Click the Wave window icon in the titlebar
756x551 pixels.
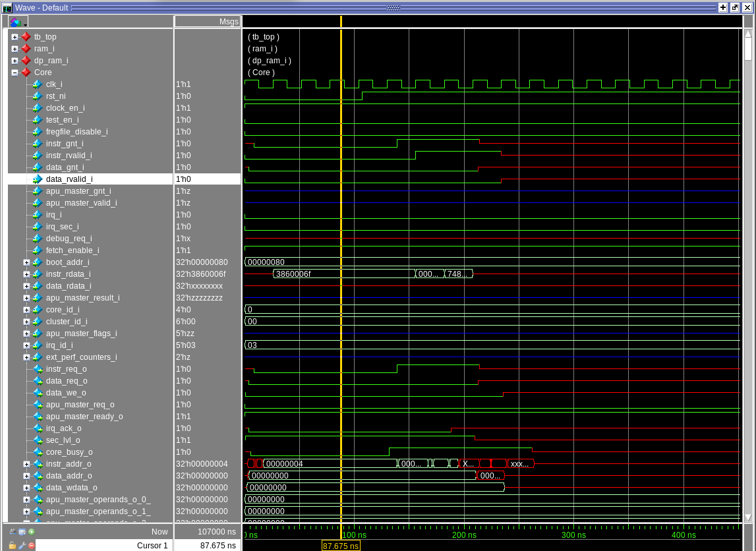6,8
